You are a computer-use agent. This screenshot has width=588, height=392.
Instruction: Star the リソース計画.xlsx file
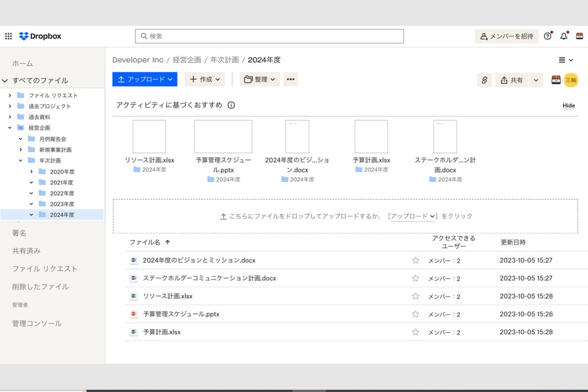[x=415, y=296]
